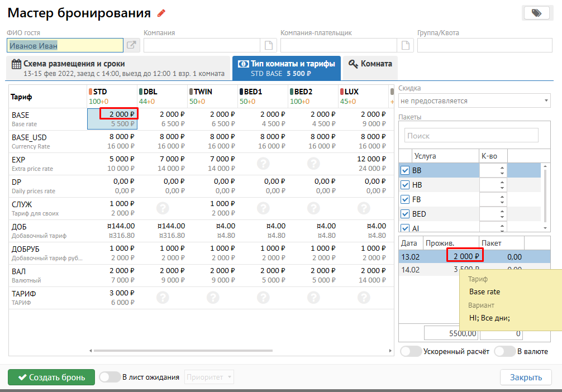Click the document icon beside the Компания field
This screenshot has height=392, width=562.
tap(269, 46)
